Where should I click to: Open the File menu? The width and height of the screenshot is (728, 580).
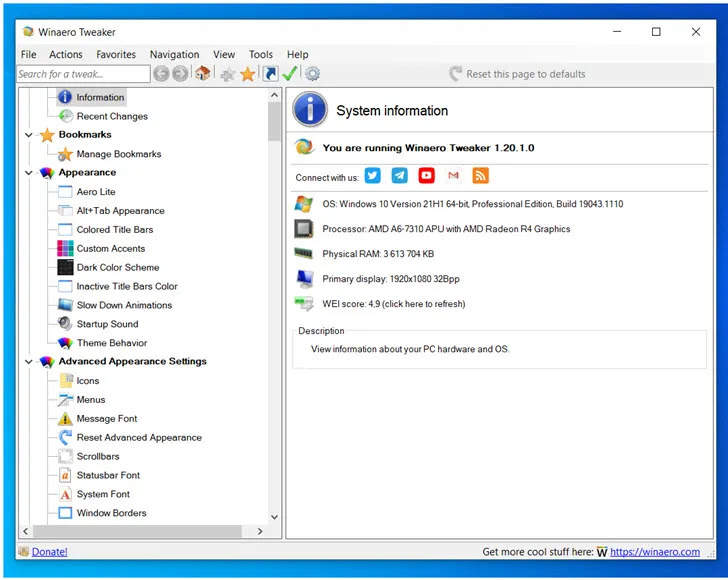(28, 54)
